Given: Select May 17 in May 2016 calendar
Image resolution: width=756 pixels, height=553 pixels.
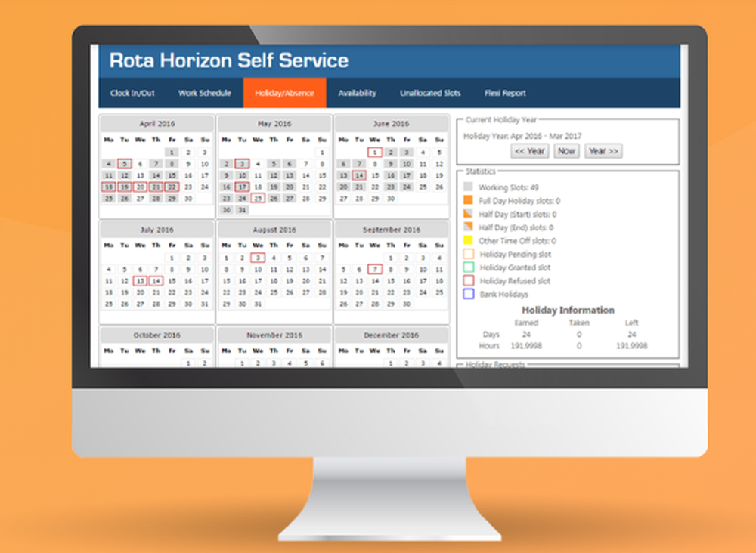Looking at the screenshot, I should pos(242,187).
